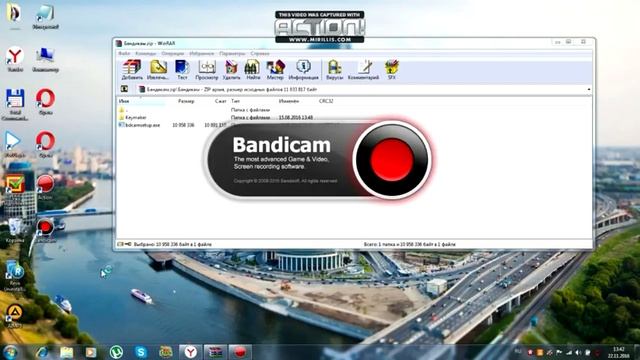Open the Операции (Operations) menu
The width and height of the screenshot is (640, 360).
pyautogui.click(x=172, y=53)
